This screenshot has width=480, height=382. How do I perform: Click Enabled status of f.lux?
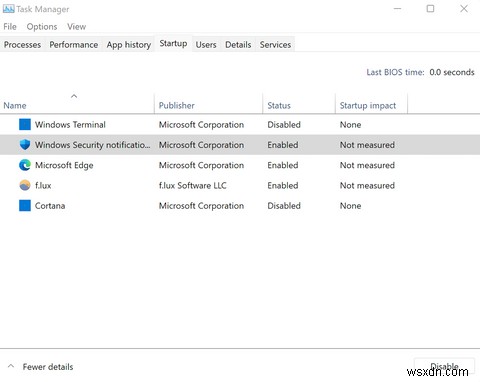283,185
